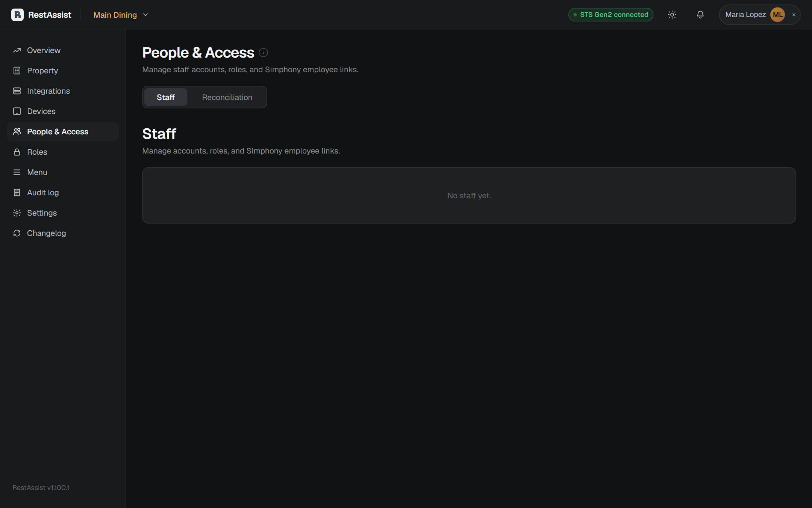812x508 pixels.
Task: Click the Menu list icon
Action: [x=17, y=172]
